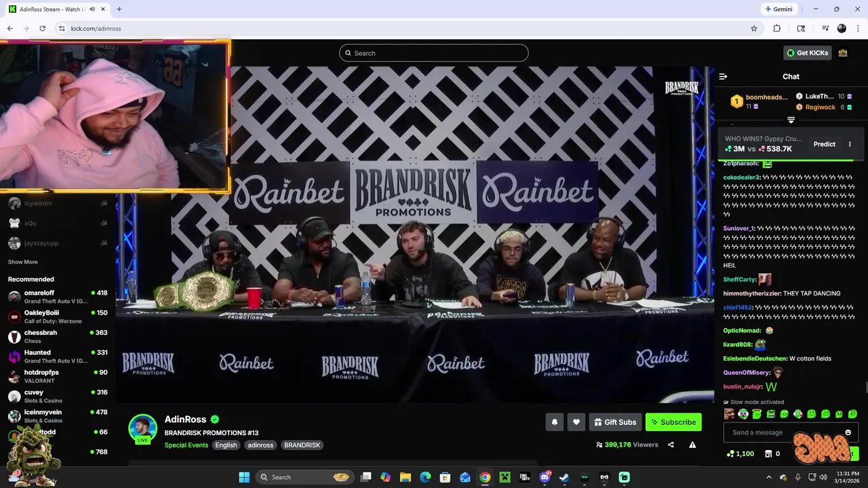Insert the angry Kick emote

770,414
